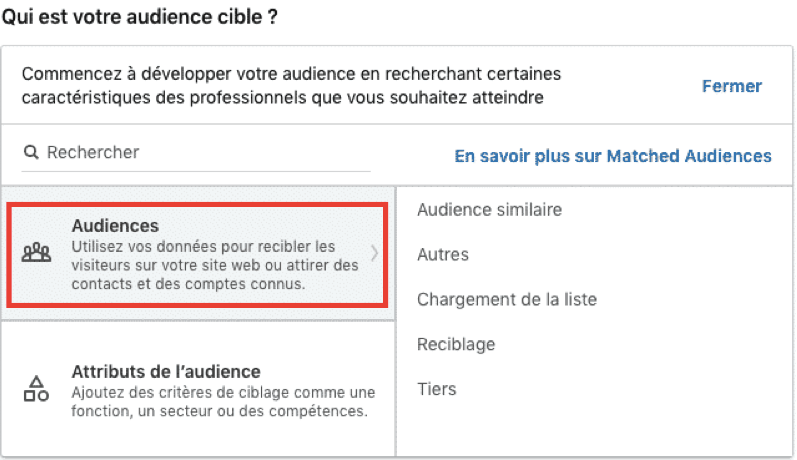Select the Audiences category heading
Screen dimensions: 797x460
point(115,226)
